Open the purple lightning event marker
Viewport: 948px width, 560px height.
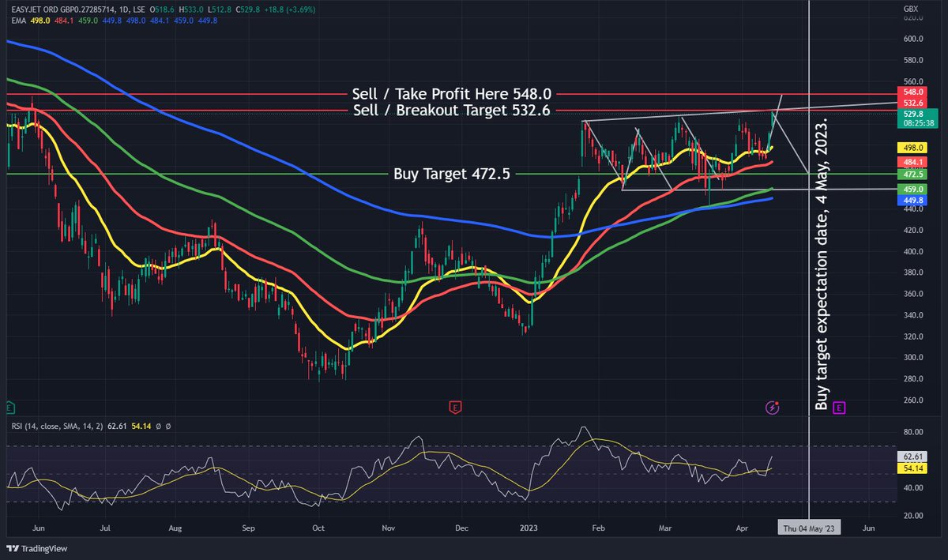point(773,408)
